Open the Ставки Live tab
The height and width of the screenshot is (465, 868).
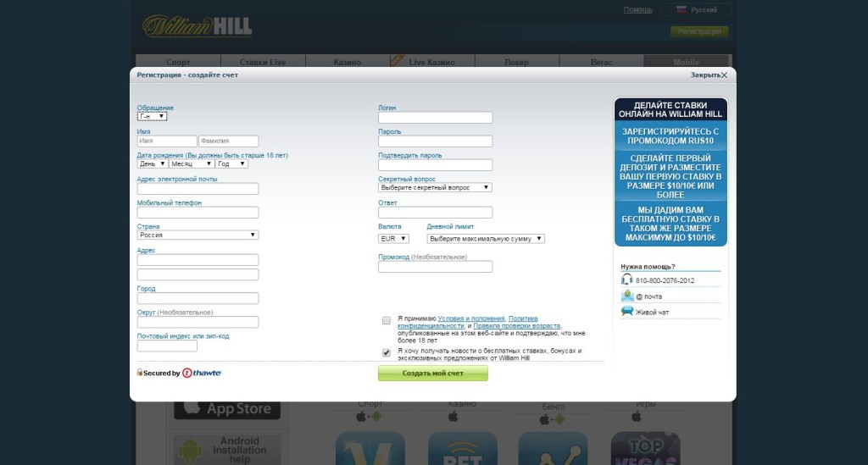click(263, 61)
